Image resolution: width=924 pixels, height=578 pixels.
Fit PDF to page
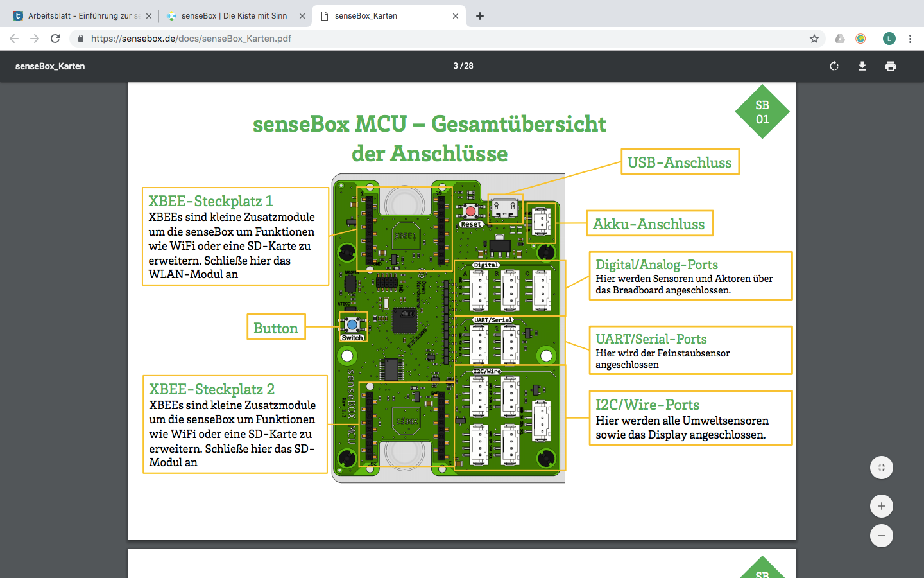[x=882, y=468]
